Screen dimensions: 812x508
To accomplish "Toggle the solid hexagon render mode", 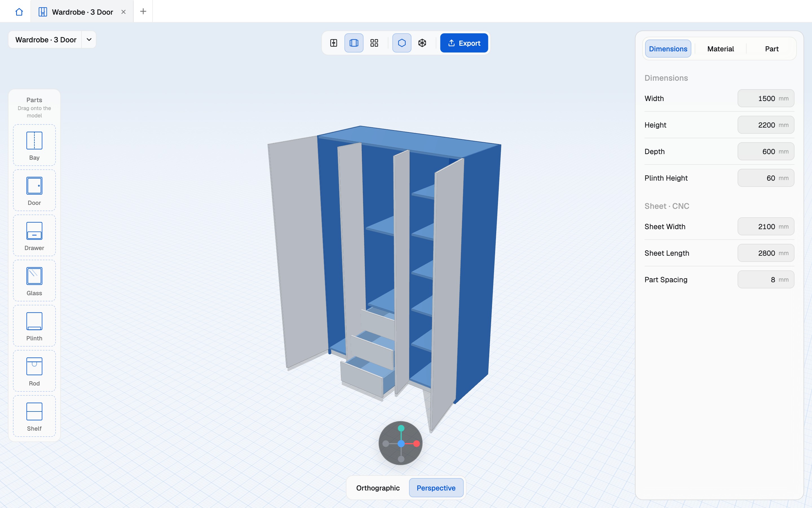I will [402, 43].
